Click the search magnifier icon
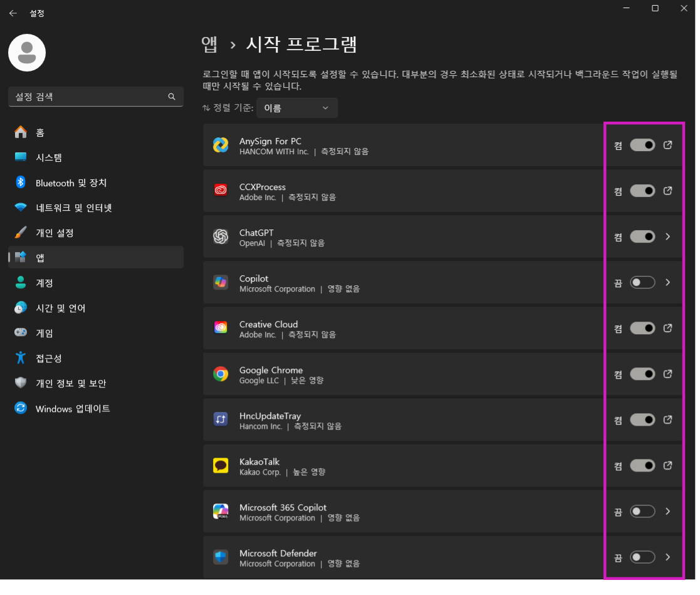Image resolution: width=700 pixels, height=595 pixels. [172, 97]
